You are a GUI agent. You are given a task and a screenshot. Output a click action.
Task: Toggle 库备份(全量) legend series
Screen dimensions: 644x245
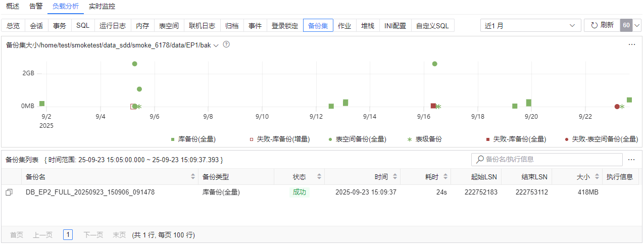coord(194,139)
